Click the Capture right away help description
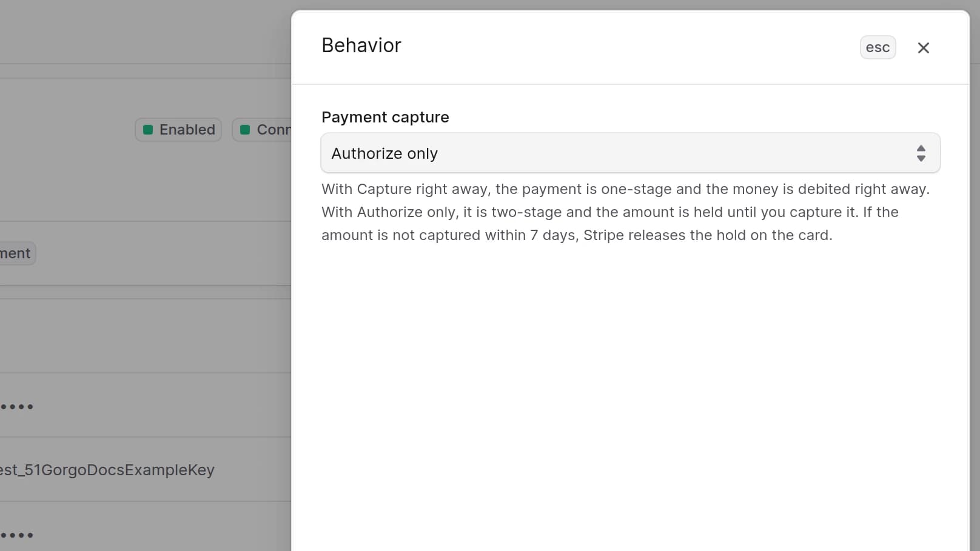Viewport: 980px width, 551px height. [625, 212]
